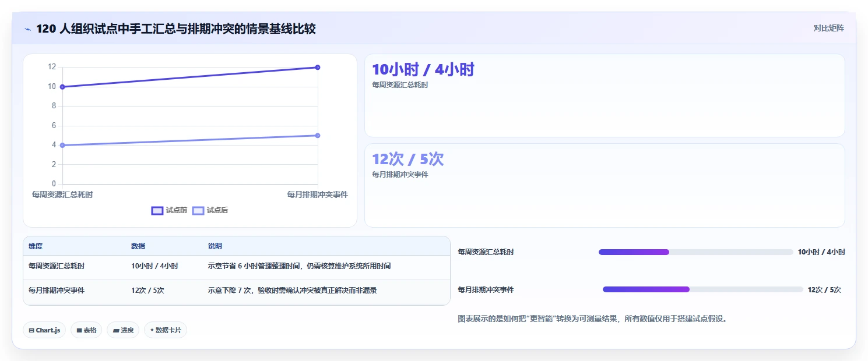The image size is (868, 361).
Task: Click the 示意下降 7 次 description cell
Action: [293, 290]
